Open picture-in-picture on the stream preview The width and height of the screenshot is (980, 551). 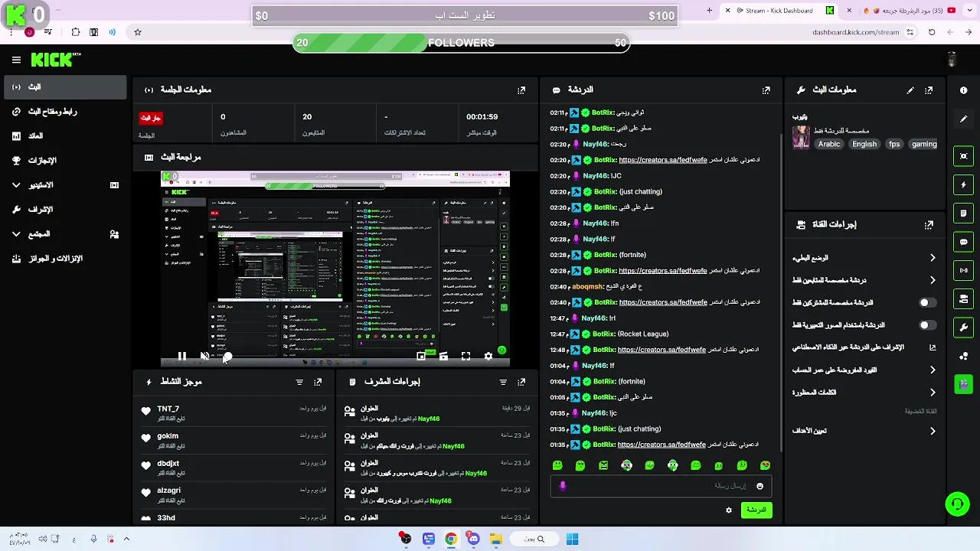point(420,356)
